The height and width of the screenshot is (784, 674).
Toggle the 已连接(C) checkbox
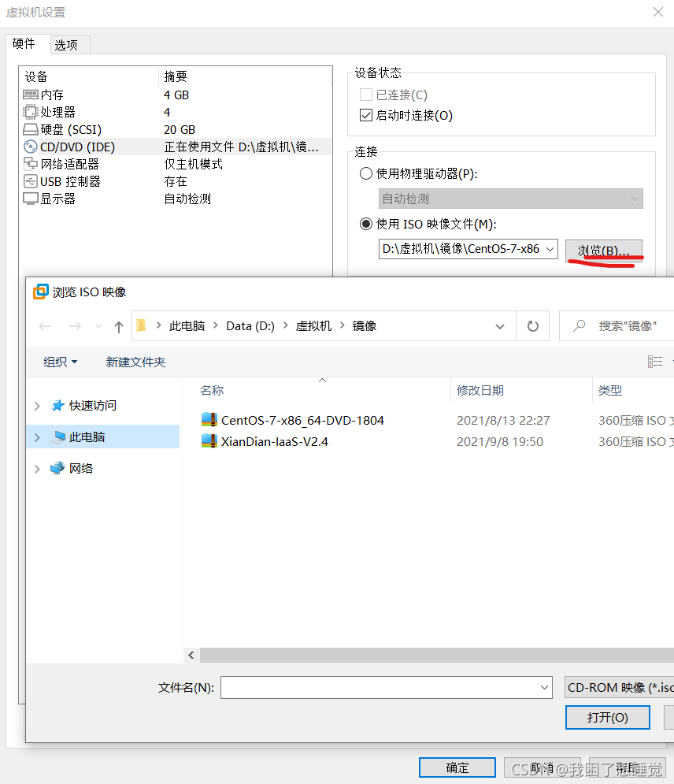(365, 95)
